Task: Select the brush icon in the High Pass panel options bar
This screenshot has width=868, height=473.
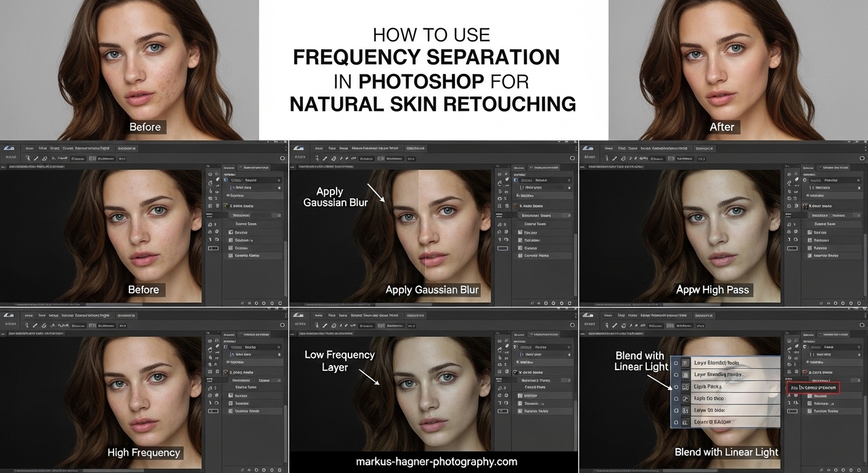Action: (x=615, y=158)
